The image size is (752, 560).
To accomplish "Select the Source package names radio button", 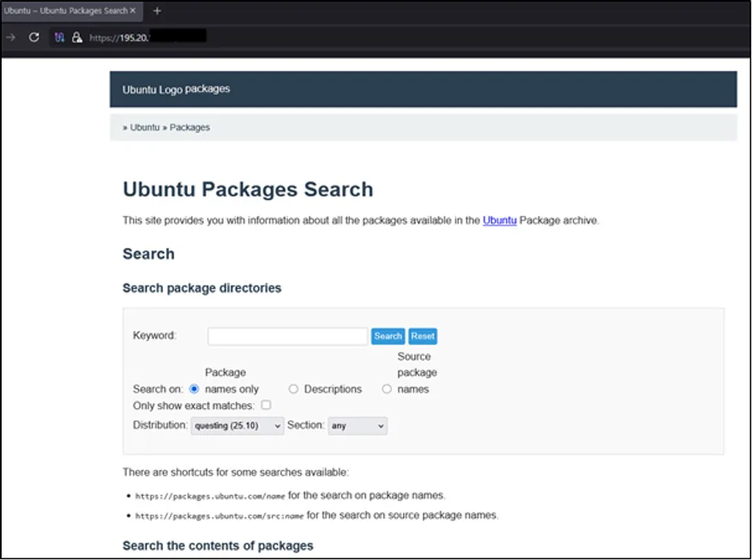I will pyautogui.click(x=387, y=388).
